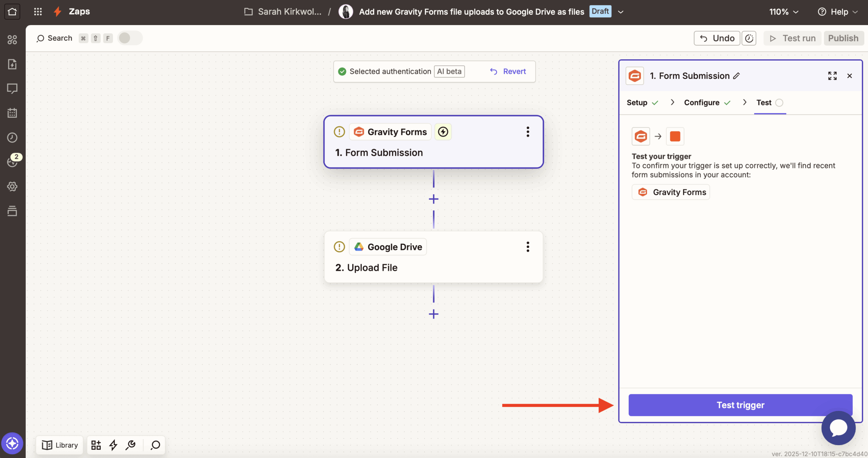Open the app launcher grid icon
The image size is (868, 458).
(x=38, y=11)
